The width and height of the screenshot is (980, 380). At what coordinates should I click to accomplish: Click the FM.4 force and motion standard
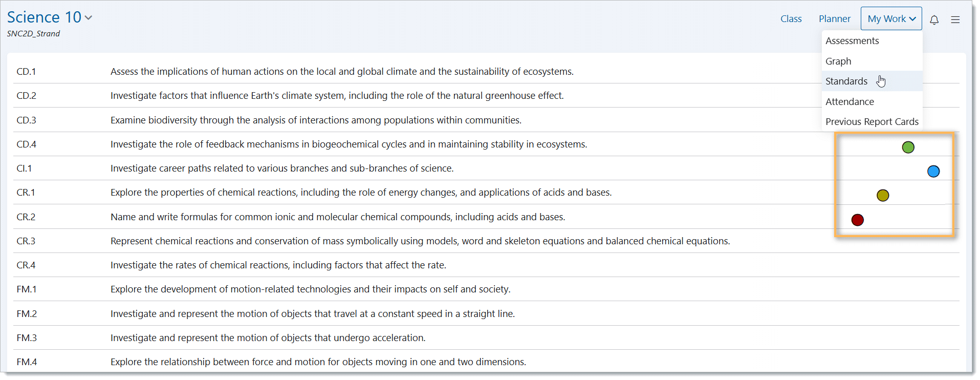point(318,362)
